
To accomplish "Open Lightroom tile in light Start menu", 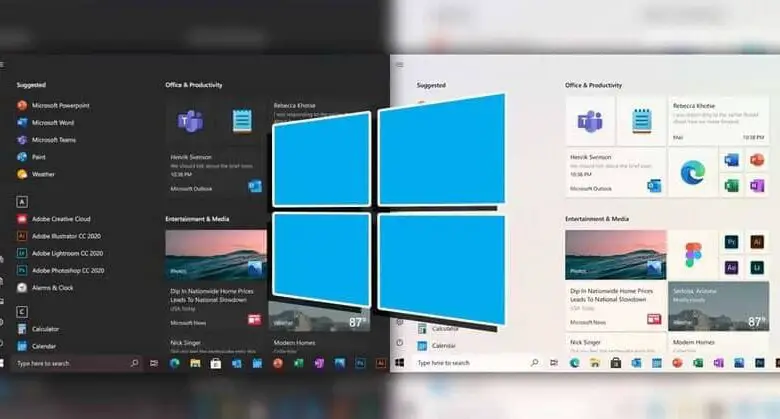I will 757,268.
